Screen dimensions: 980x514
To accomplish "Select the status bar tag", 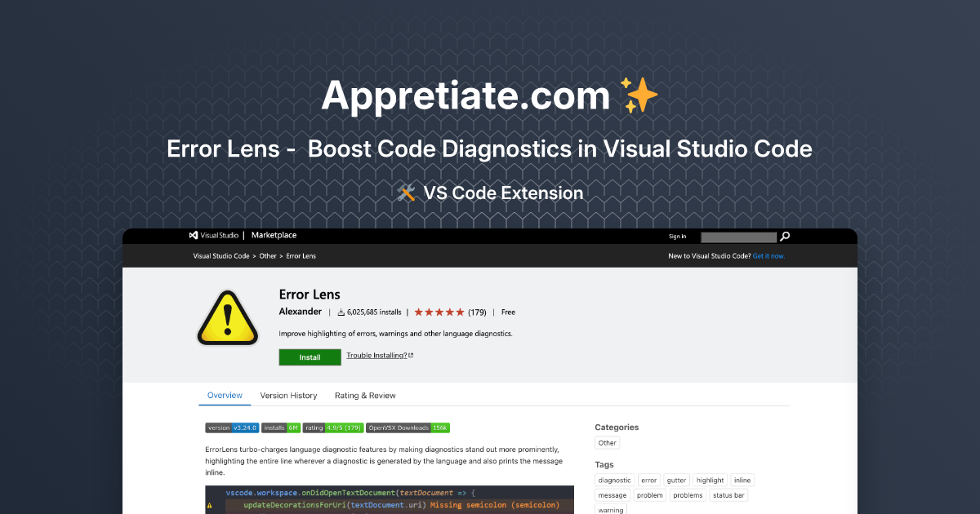I will (x=728, y=495).
